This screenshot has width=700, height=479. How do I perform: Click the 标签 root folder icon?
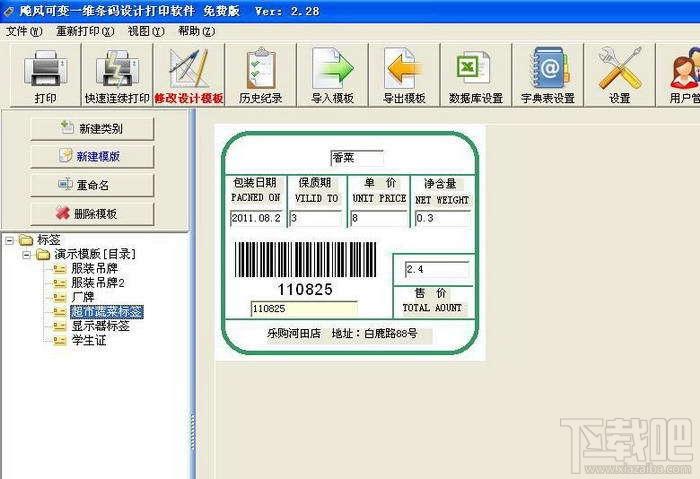(x=26, y=240)
